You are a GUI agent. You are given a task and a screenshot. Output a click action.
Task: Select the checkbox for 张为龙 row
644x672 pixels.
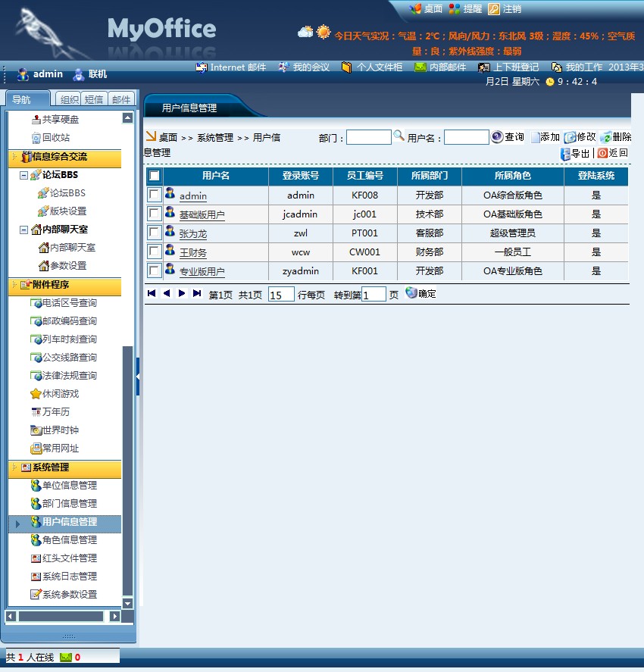click(x=155, y=233)
